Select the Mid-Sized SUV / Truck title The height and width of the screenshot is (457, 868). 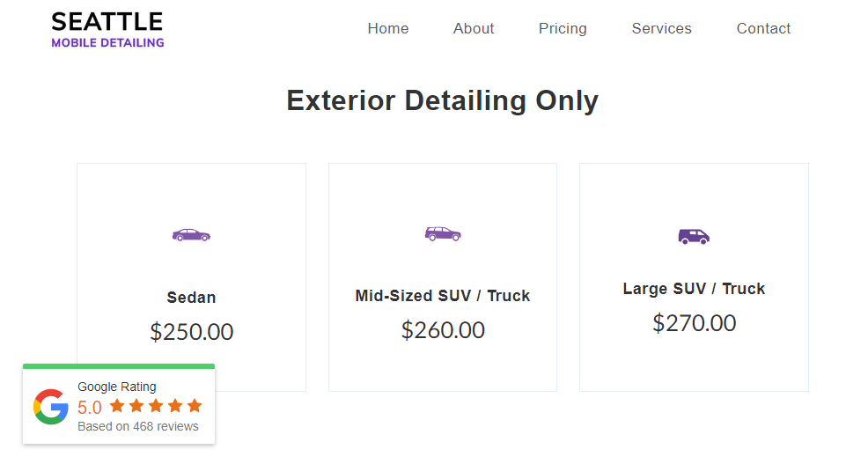pos(443,296)
